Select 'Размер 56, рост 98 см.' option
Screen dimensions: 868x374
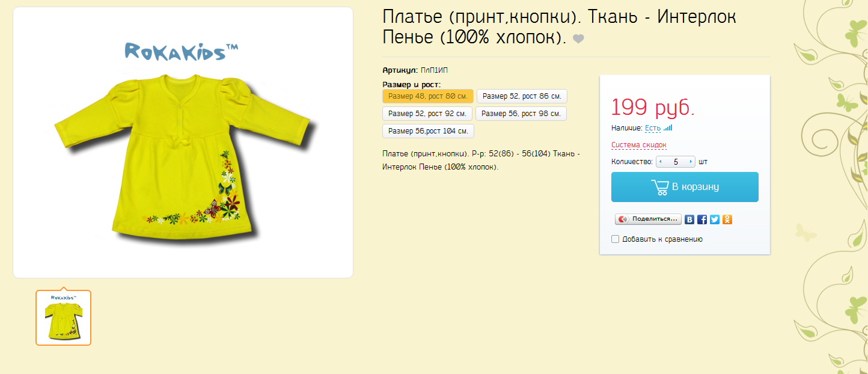click(521, 114)
